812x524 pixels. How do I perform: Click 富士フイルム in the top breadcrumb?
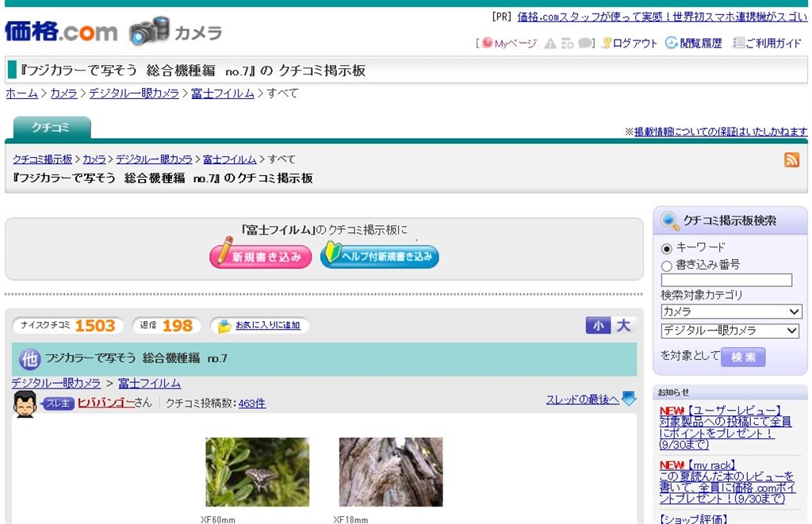pos(223,94)
